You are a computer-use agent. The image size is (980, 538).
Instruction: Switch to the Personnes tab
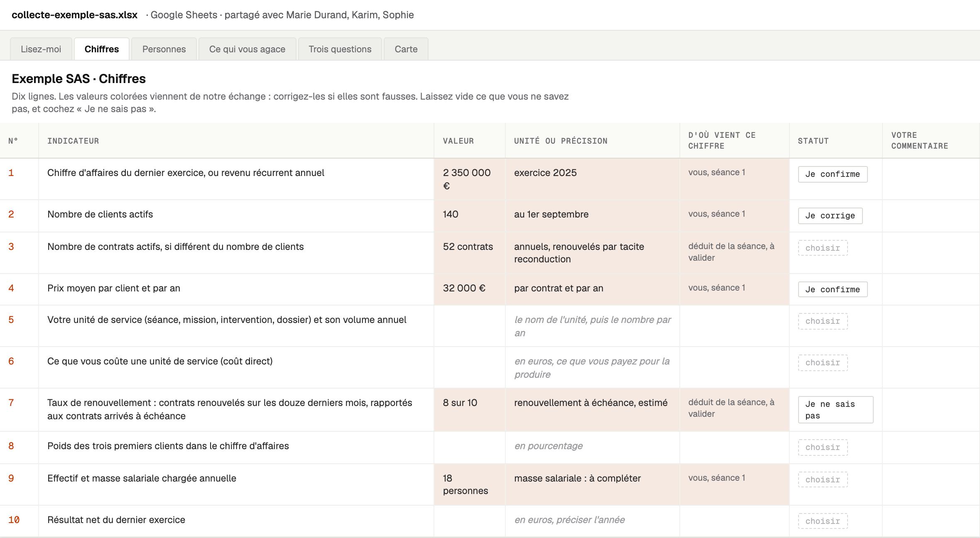(x=164, y=49)
